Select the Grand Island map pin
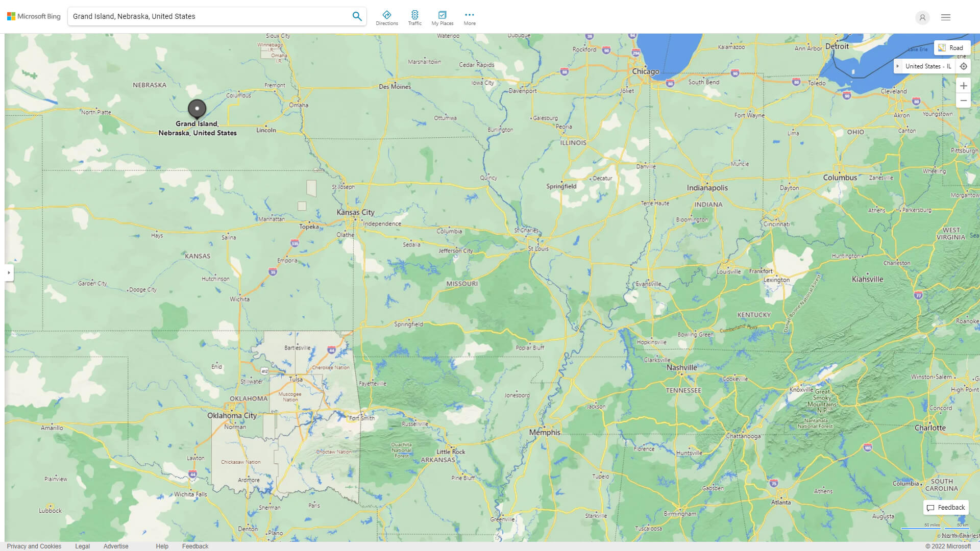 click(x=197, y=109)
